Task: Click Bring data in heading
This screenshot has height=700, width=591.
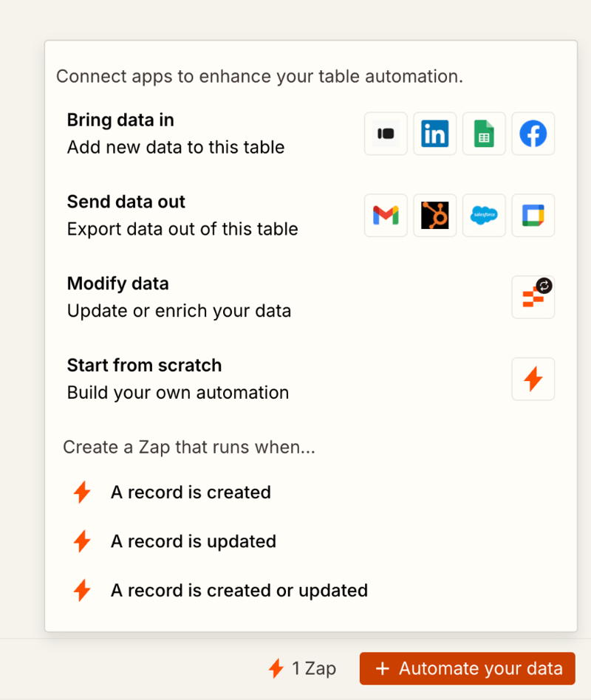Action: pyautogui.click(x=120, y=120)
